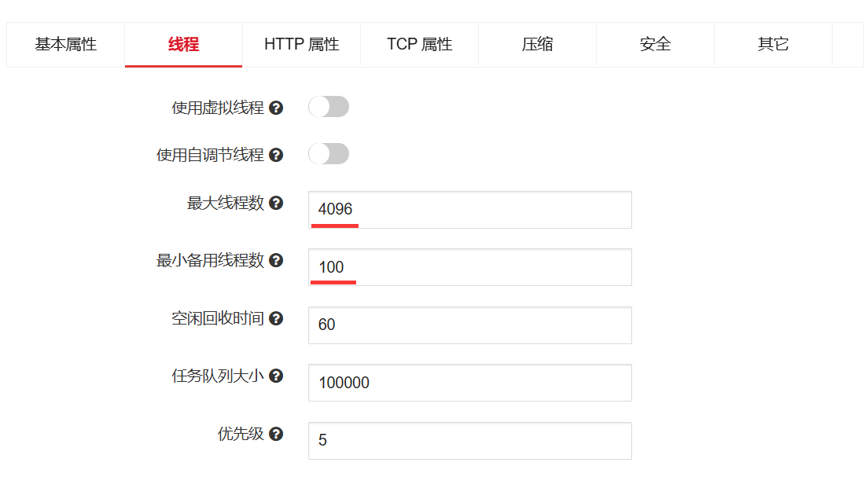The height and width of the screenshot is (477, 868).
Task: Open help icon for 使用虚拟线程
Action: pyautogui.click(x=276, y=108)
